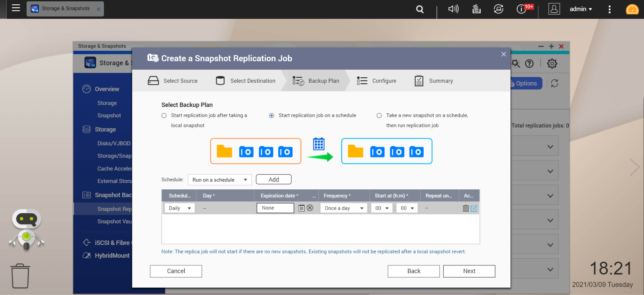Click the Storage & Snapshots settings gear
644x295 pixels.
pos(552,64)
